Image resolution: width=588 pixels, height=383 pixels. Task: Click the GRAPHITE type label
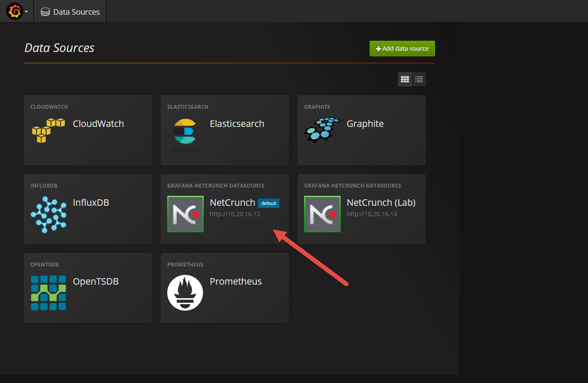(x=317, y=107)
